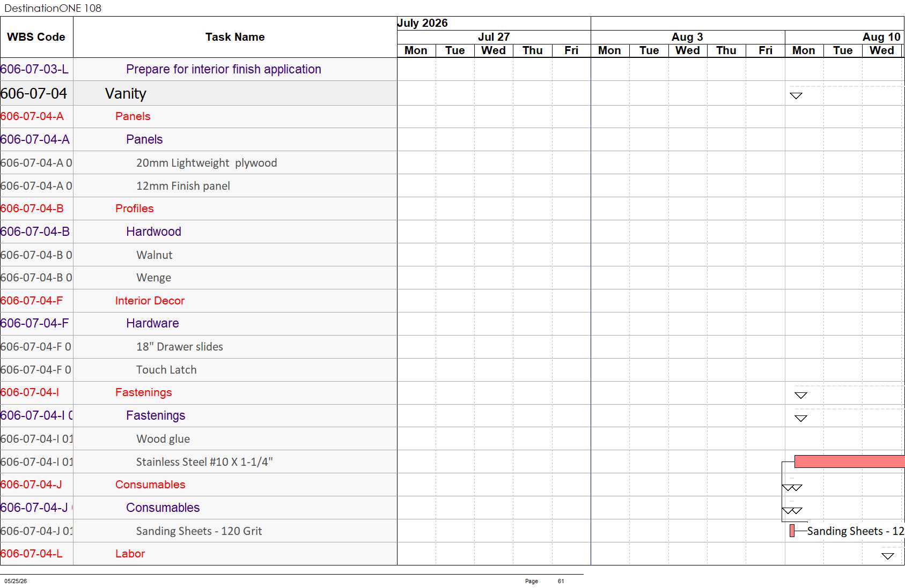Click the Aug 10 week header
This screenshot has height=588, width=905.
click(x=845, y=37)
